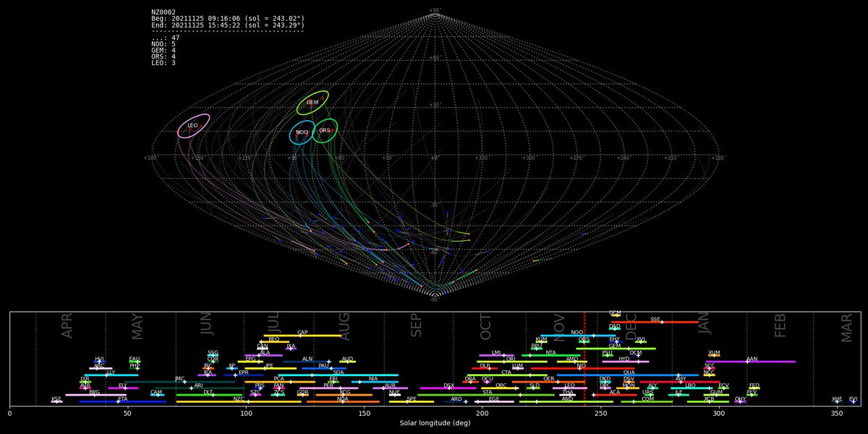Viewport: 868px width, 434px height.
Task: Click the 'Solar longitude (deg)' axis label
Action: click(x=435, y=423)
